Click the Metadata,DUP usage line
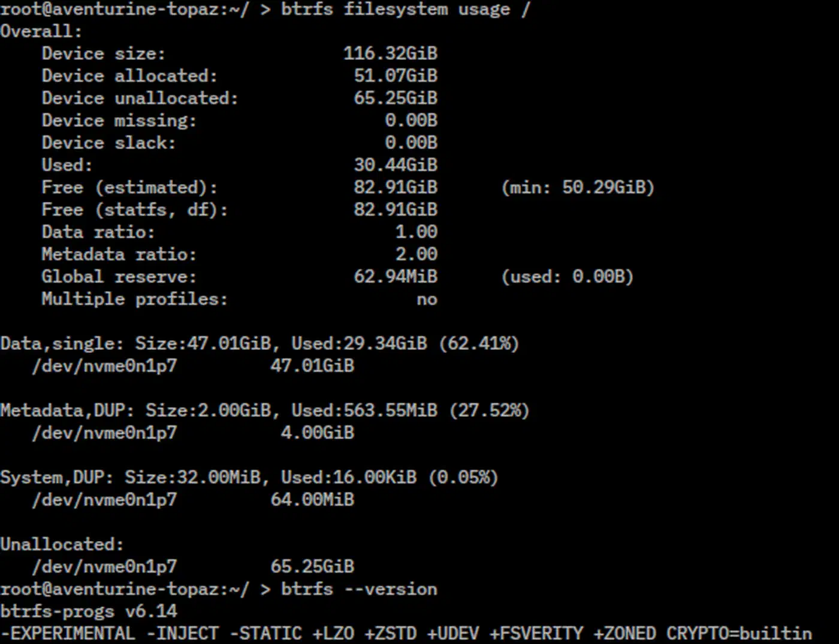 (265, 410)
